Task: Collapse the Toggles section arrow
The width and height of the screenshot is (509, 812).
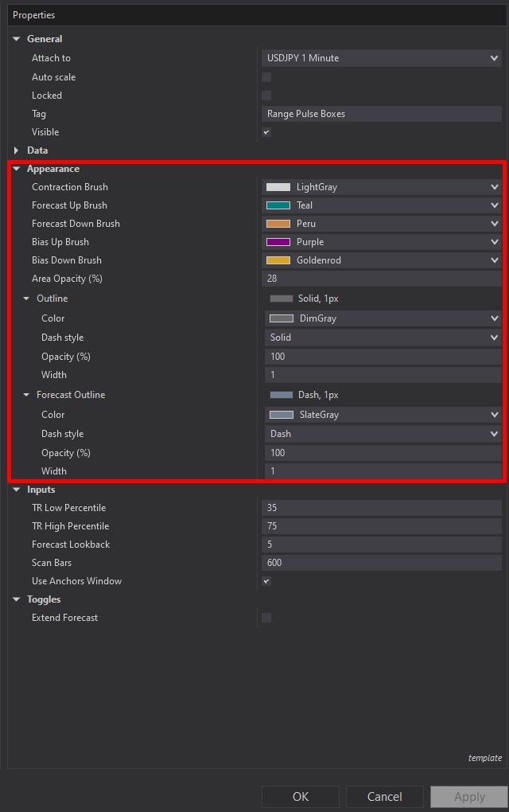Action: click(x=17, y=599)
